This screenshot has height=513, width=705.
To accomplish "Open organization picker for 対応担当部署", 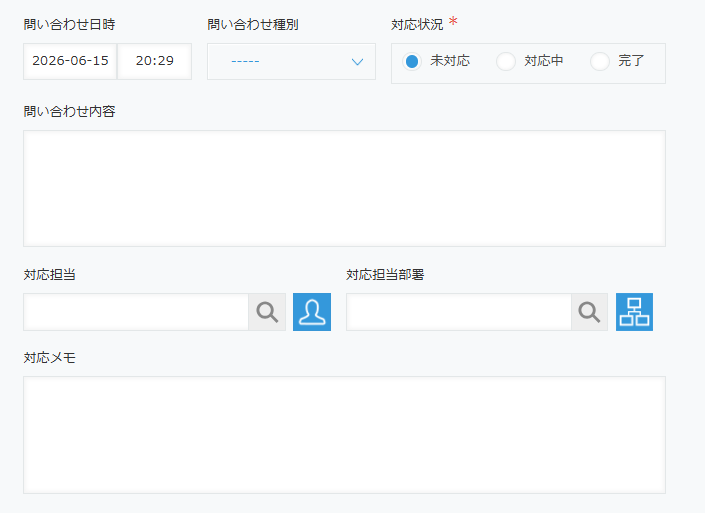I will 634,312.
